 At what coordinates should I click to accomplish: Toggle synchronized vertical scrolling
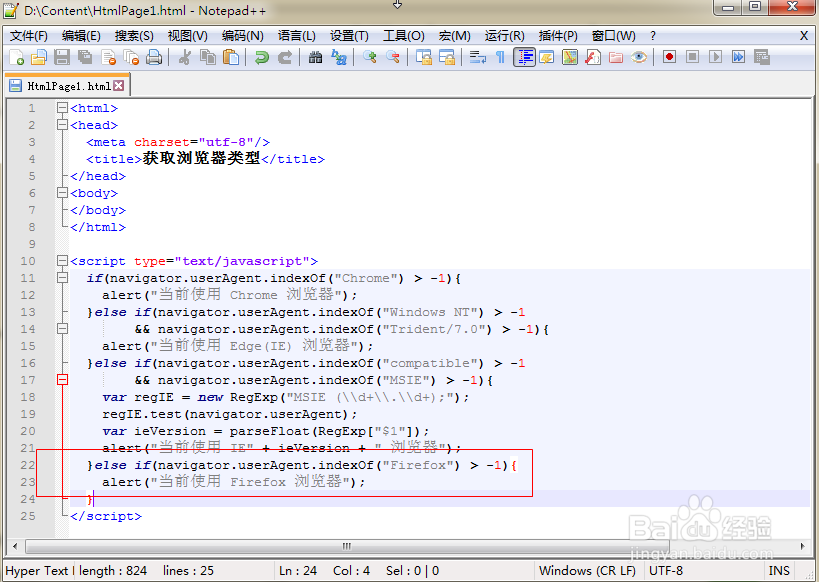(424, 57)
